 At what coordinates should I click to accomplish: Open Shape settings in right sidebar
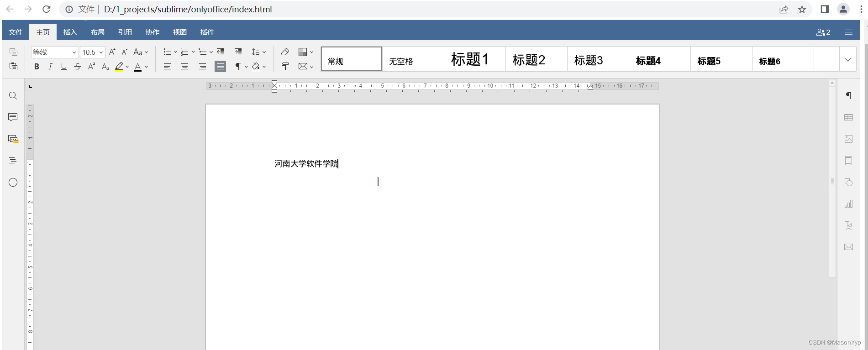pyautogui.click(x=848, y=183)
